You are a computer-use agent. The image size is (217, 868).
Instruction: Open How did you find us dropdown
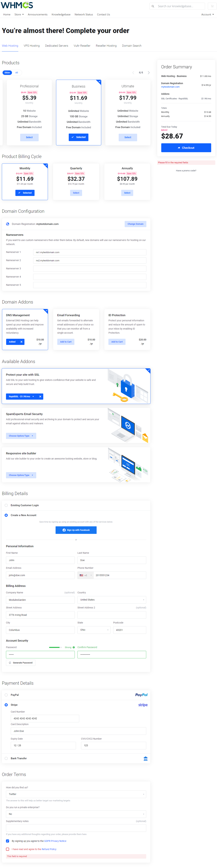pyautogui.click(x=76, y=794)
